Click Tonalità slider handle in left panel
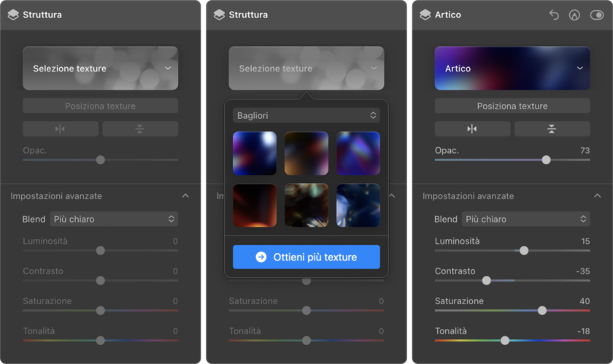Image resolution: width=613 pixels, height=364 pixels. pos(101,341)
